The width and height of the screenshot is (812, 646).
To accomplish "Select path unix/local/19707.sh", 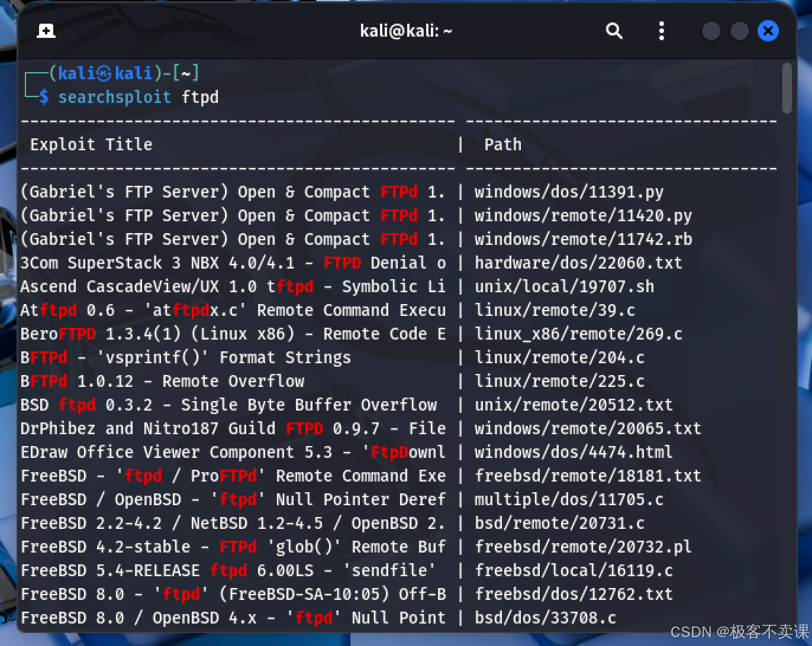I will [x=564, y=286].
